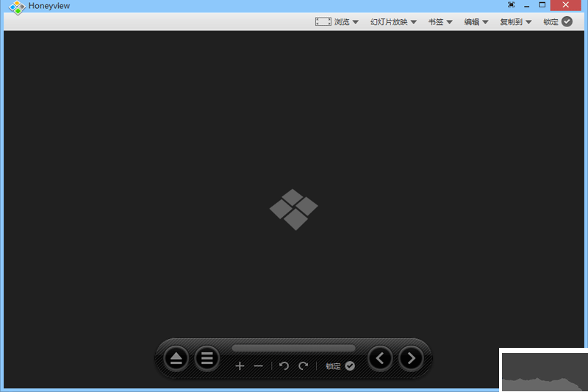
Task: Zoom in with the plus icon
Action: coord(240,366)
